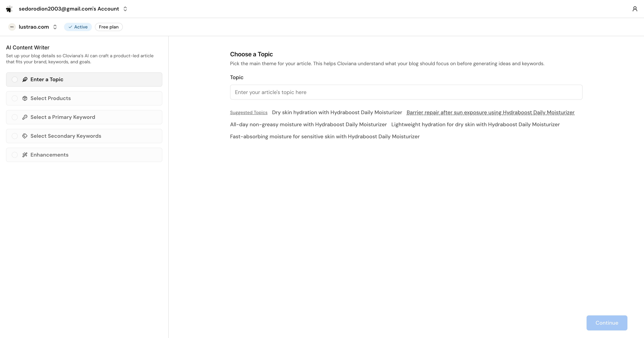Select the Select Products step circle
Screen dimensions: 644x338
(15, 98)
